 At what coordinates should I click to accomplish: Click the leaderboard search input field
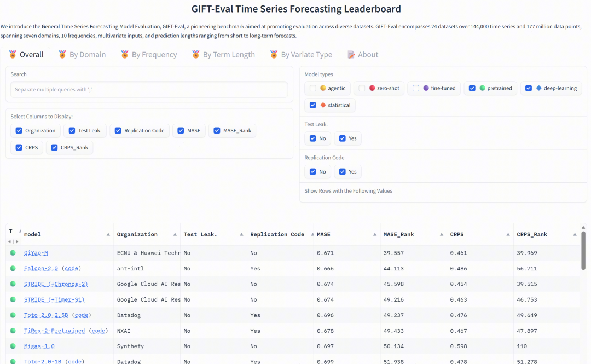pyautogui.click(x=149, y=90)
